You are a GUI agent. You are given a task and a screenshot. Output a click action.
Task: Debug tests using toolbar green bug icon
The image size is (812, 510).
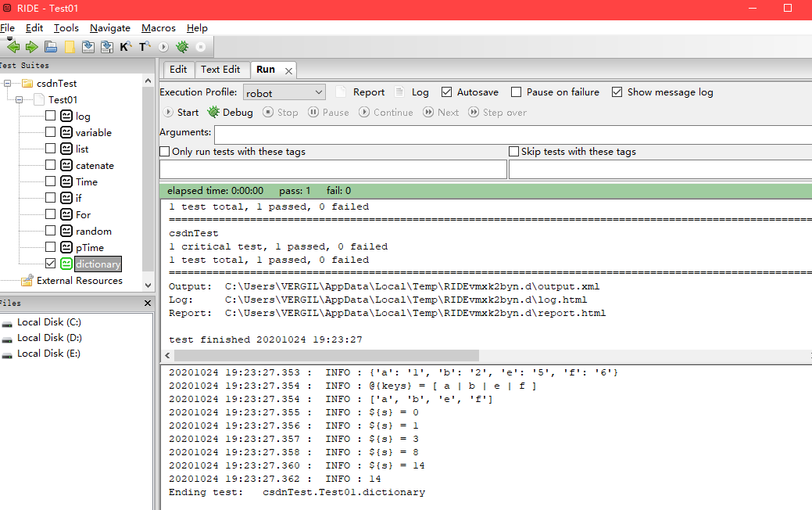(182, 47)
